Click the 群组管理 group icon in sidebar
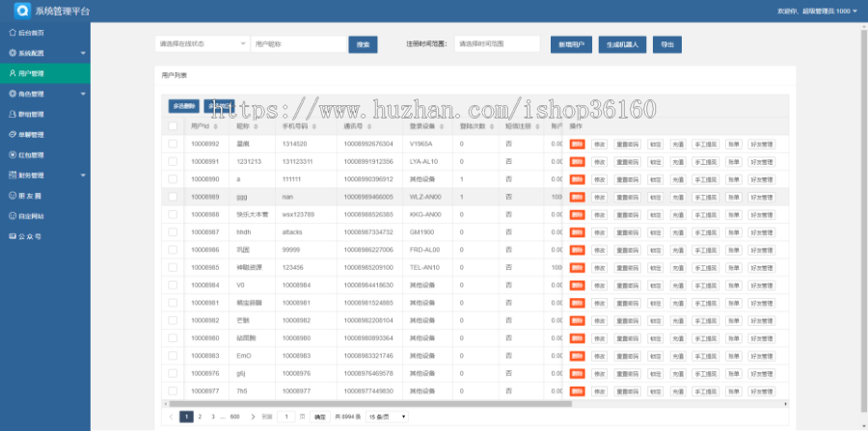The height and width of the screenshot is (431, 868). pos(12,114)
